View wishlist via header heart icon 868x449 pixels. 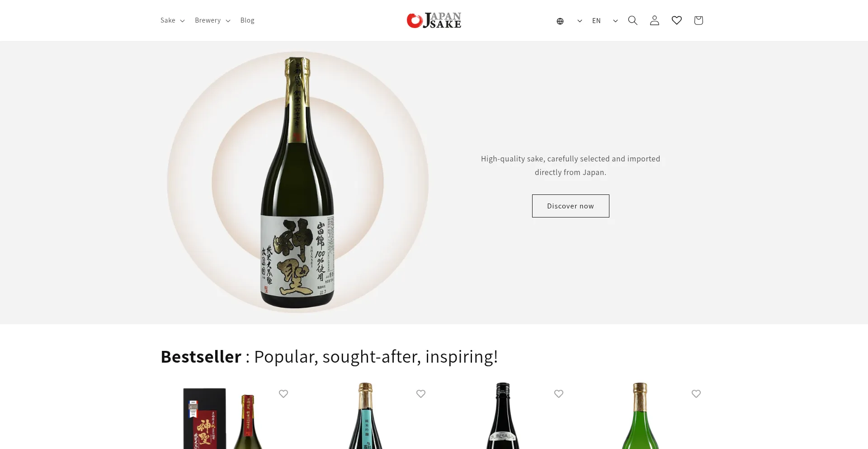(x=676, y=20)
